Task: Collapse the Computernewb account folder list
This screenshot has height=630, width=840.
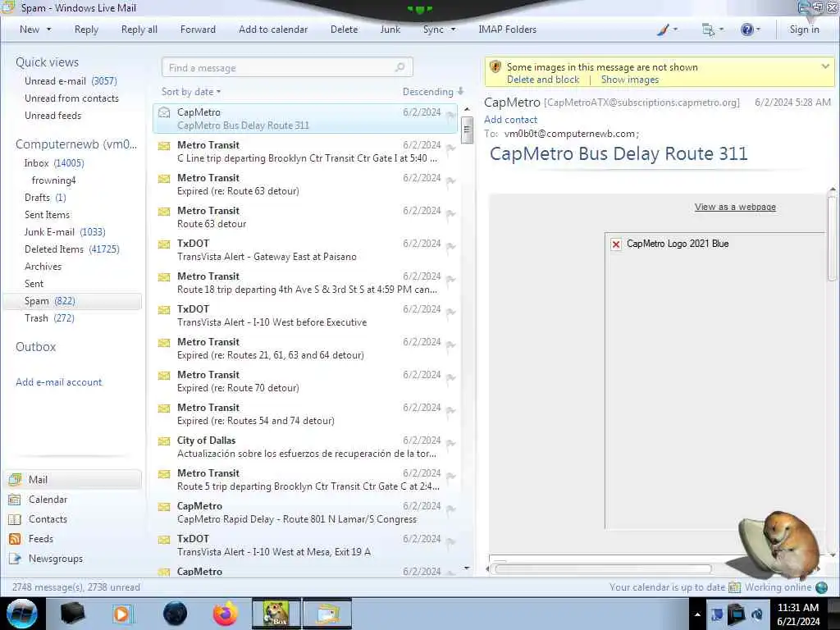Action: click(x=76, y=144)
